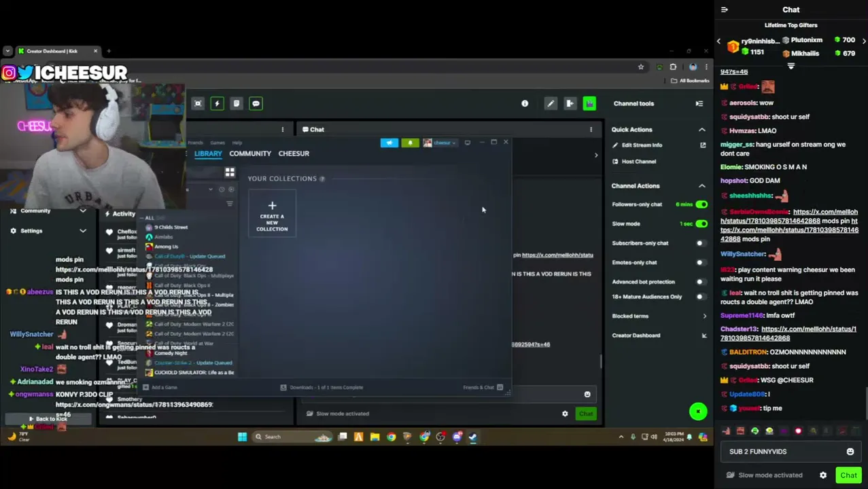This screenshot has height=489, width=868.
Task: Click Steam collections grid view icon
Action: pyautogui.click(x=230, y=173)
